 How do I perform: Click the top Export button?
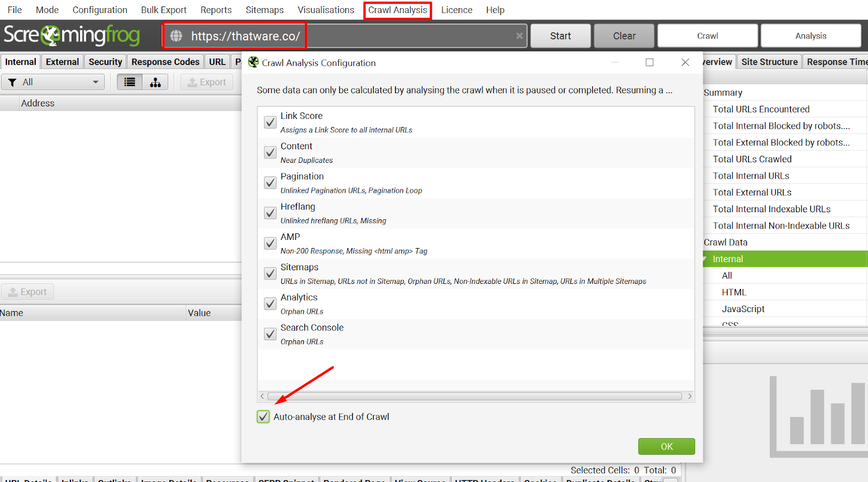click(207, 82)
